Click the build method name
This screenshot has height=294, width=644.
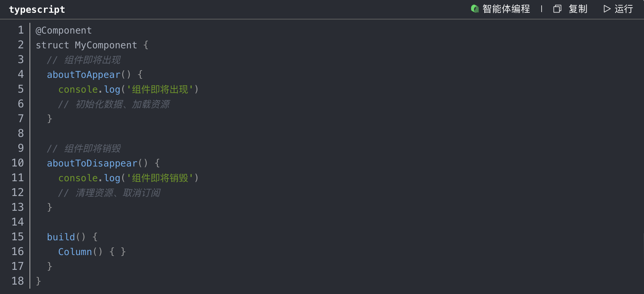(61, 237)
